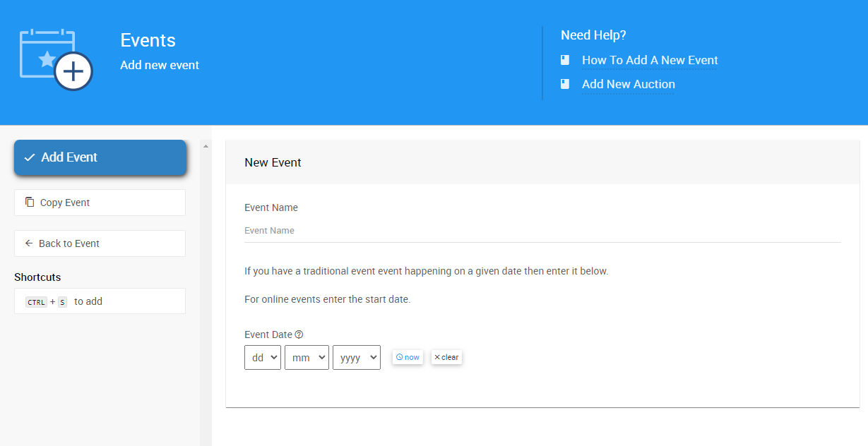Viewport: 868px width, 446px height.
Task: Expand the year yyyy dropdown
Action: (x=357, y=357)
